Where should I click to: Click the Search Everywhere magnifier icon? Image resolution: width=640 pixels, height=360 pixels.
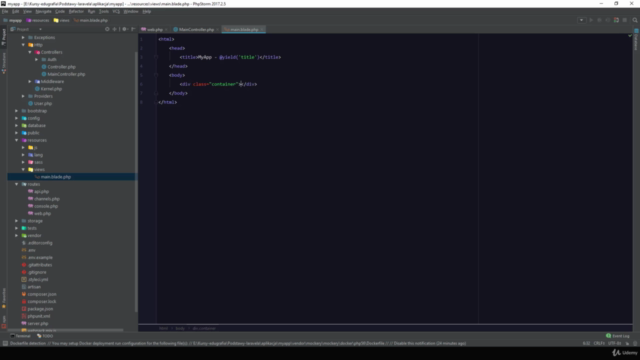(x=635, y=20)
